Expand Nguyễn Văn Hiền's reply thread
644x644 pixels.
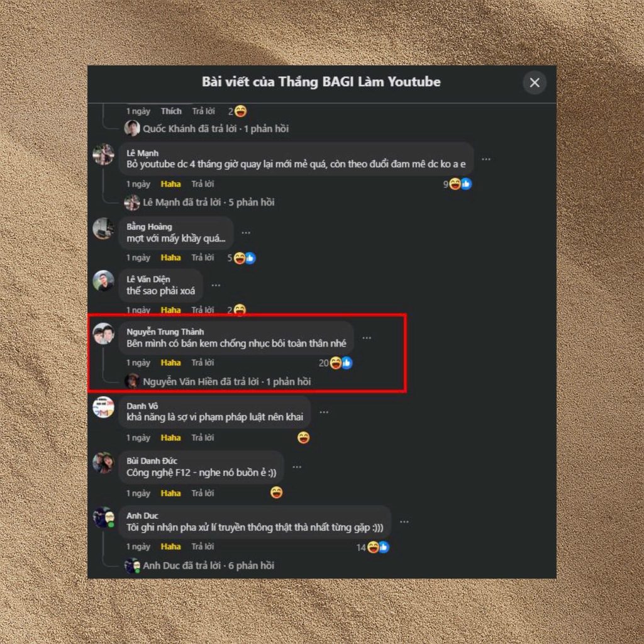click(226, 382)
